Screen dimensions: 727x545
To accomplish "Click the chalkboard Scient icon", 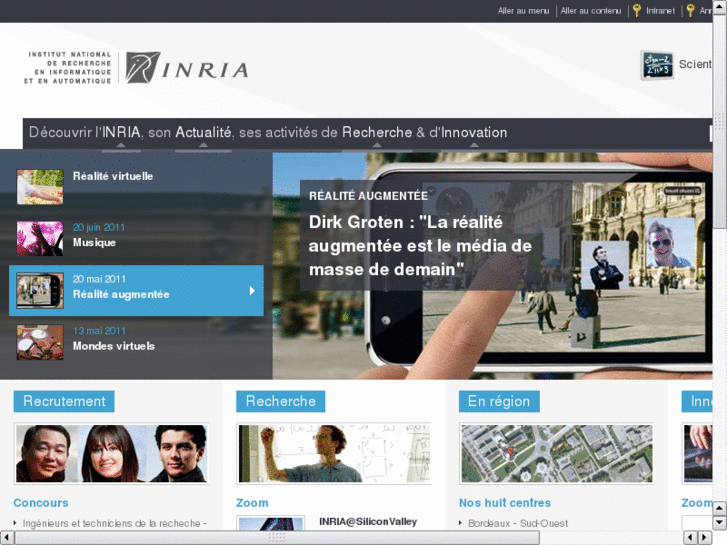I will coord(657,65).
